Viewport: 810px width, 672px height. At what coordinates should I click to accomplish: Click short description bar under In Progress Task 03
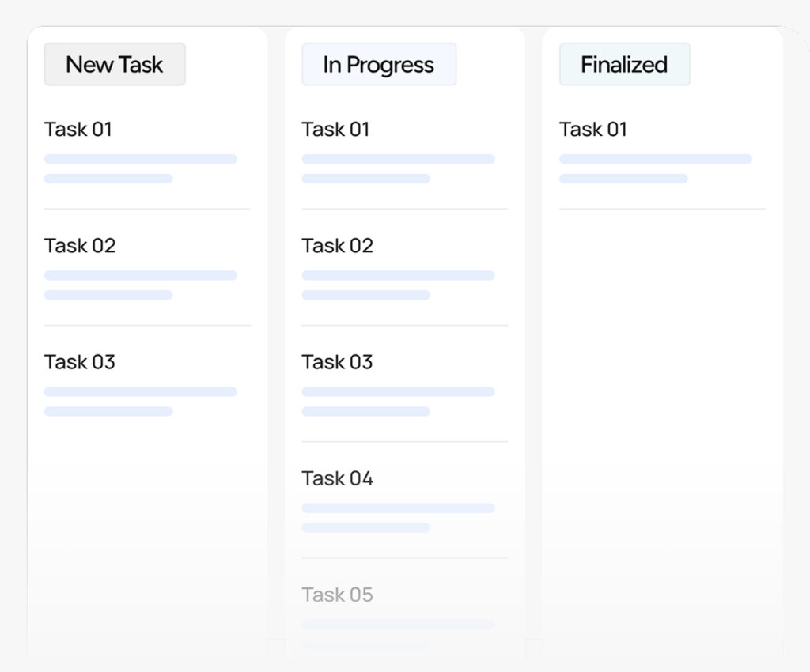[x=366, y=411]
